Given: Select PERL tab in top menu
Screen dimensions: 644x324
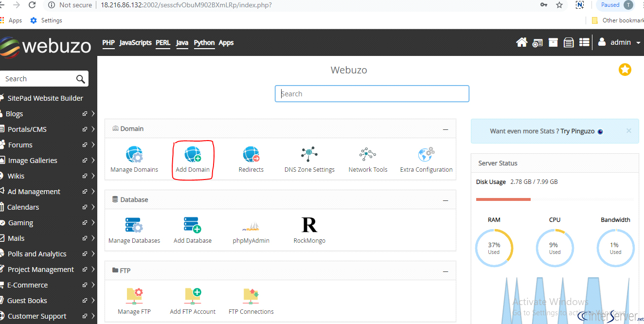Looking at the screenshot, I should click(x=163, y=43).
